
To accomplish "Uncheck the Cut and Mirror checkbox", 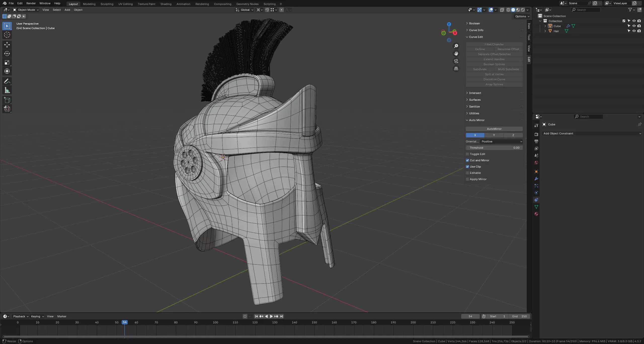I will pyautogui.click(x=467, y=160).
